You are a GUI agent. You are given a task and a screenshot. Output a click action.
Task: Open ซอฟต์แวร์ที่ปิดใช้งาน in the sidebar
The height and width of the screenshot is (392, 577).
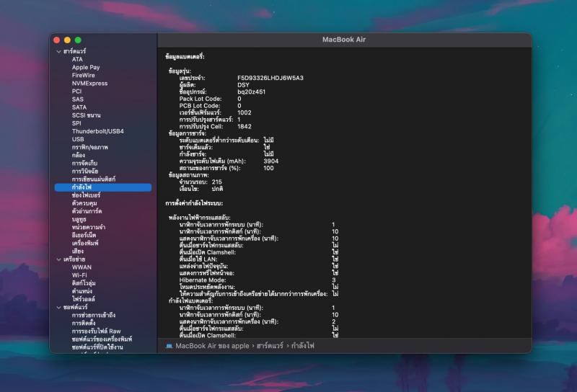97,347
